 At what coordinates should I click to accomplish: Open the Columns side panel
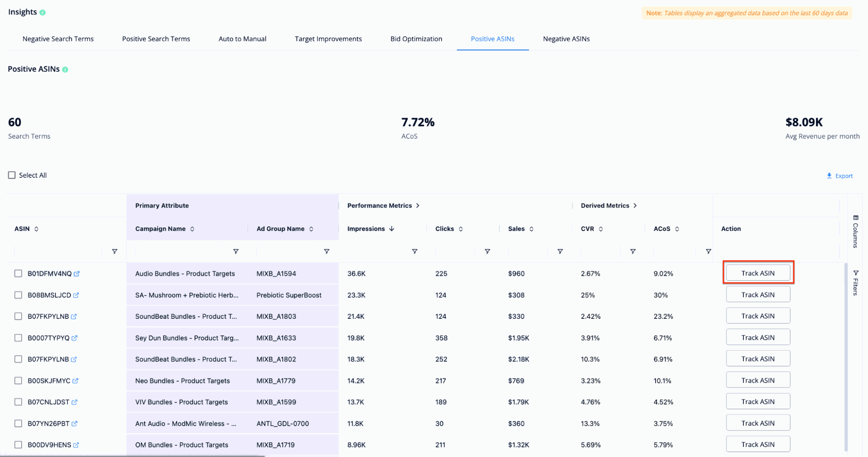point(855,232)
